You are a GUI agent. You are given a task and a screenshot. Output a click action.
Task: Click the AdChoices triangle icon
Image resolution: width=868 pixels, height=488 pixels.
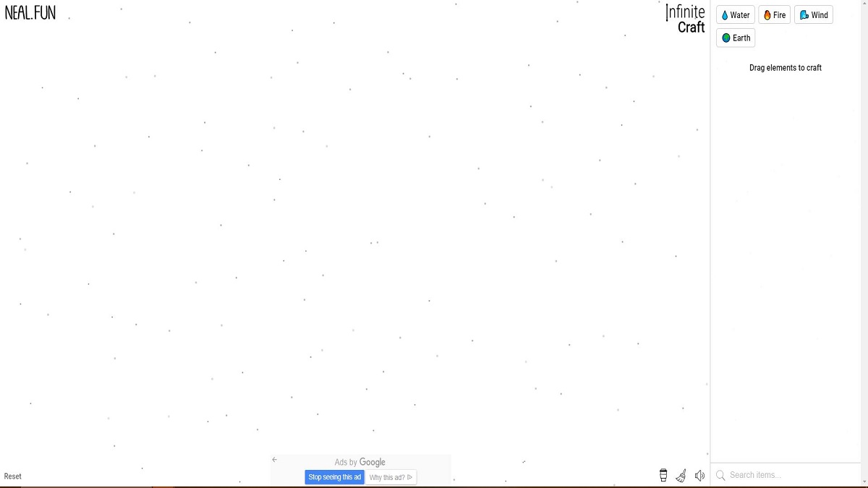tap(410, 477)
